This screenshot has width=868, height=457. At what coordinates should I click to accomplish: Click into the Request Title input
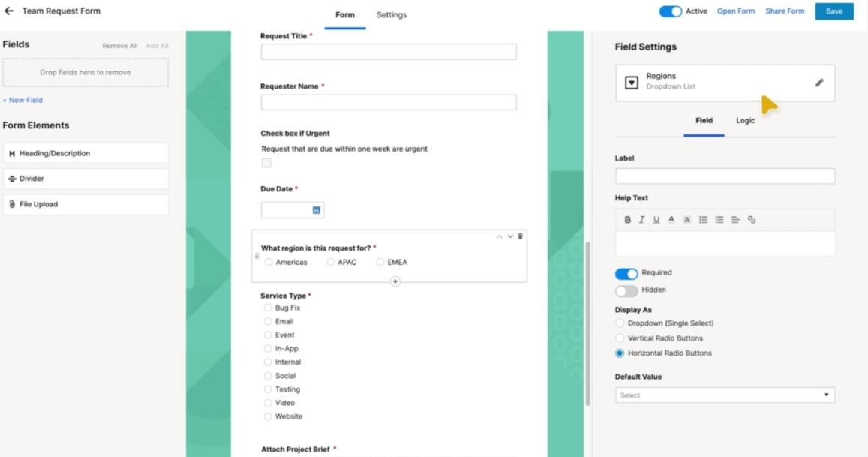pos(389,52)
